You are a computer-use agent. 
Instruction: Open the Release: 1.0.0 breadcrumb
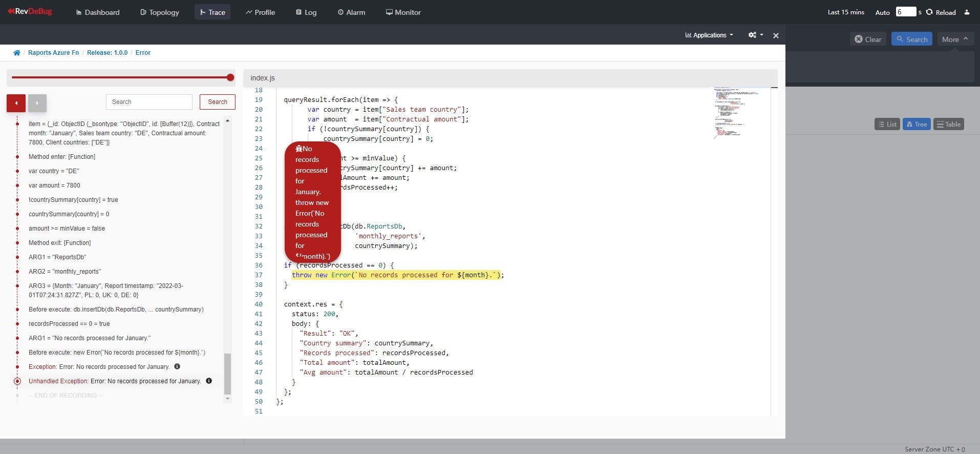click(x=107, y=53)
